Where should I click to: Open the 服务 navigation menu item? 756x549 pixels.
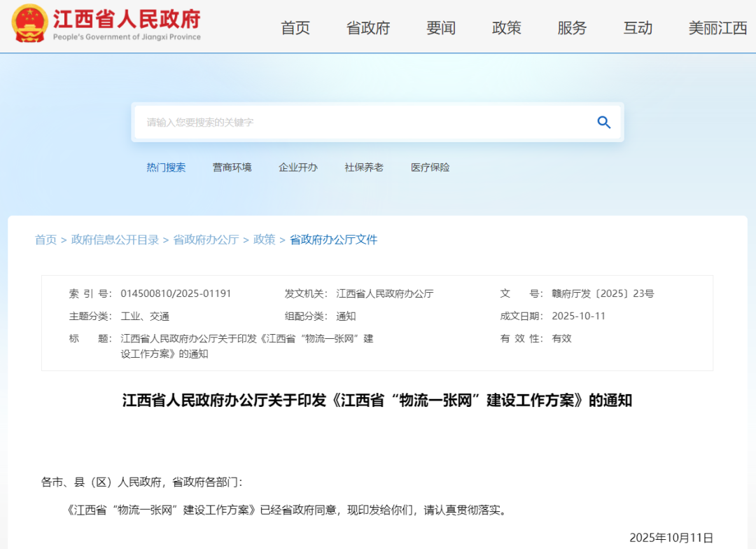click(x=572, y=28)
